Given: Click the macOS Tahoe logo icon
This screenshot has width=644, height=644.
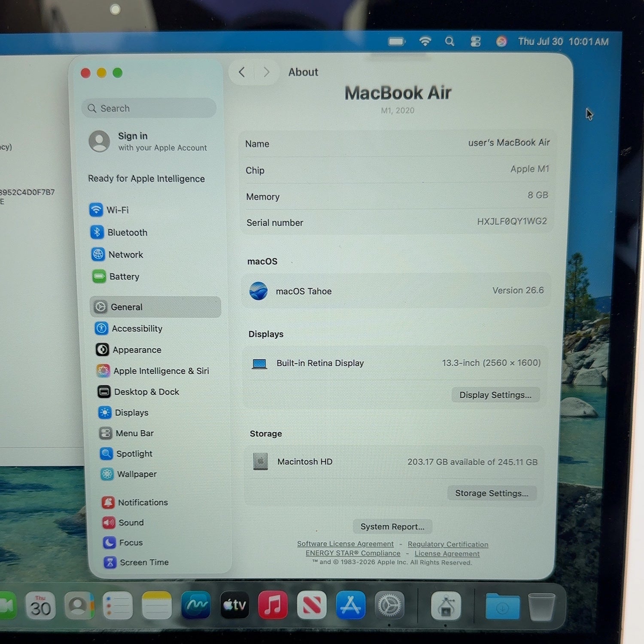Looking at the screenshot, I should pyautogui.click(x=258, y=291).
